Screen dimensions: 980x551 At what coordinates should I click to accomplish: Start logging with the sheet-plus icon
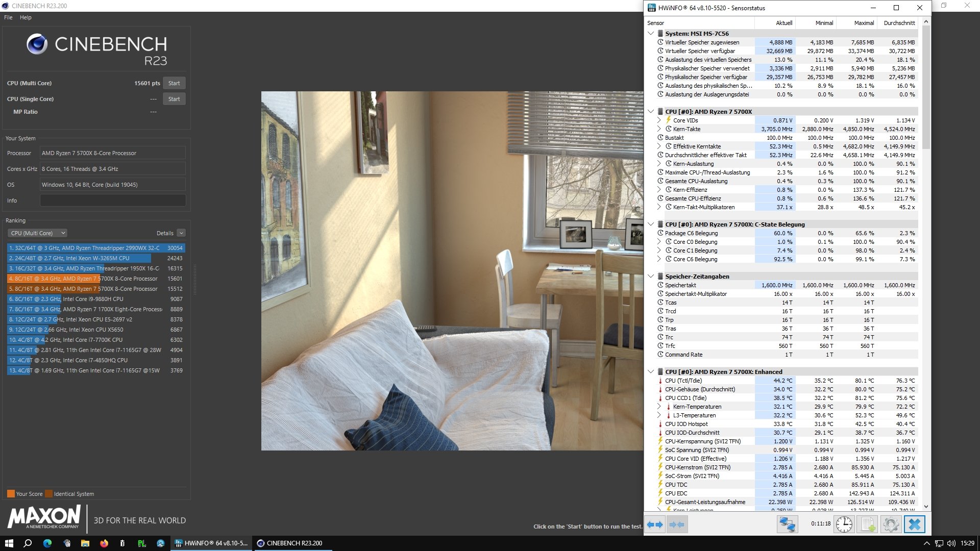[867, 524]
